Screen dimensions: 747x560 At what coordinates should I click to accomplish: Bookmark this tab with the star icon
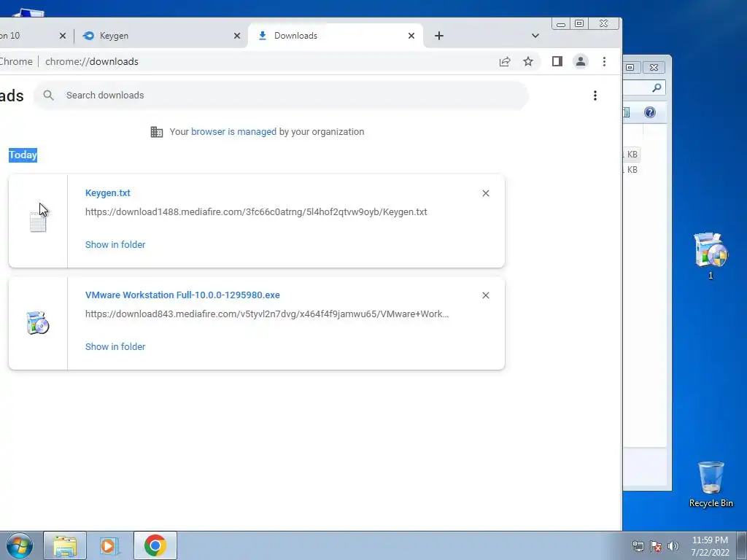[528, 61]
